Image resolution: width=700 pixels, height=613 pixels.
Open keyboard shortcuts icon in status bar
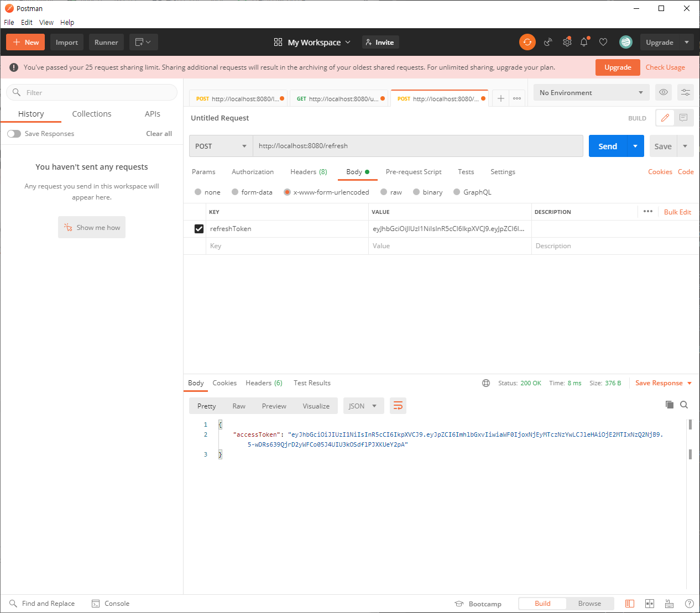(x=669, y=604)
